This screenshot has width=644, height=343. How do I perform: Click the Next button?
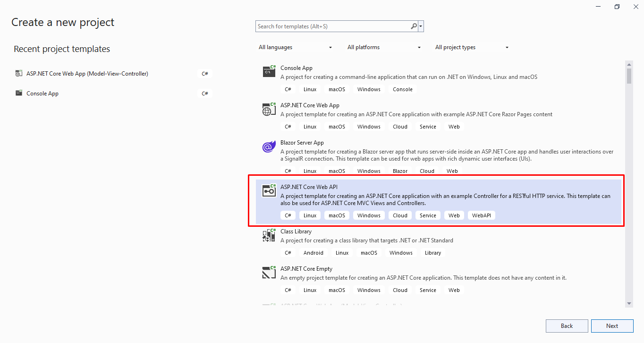click(x=612, y=326)
